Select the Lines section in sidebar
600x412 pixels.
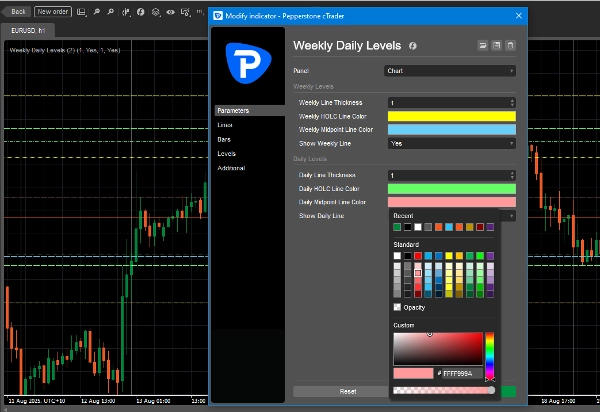(224, 124)
